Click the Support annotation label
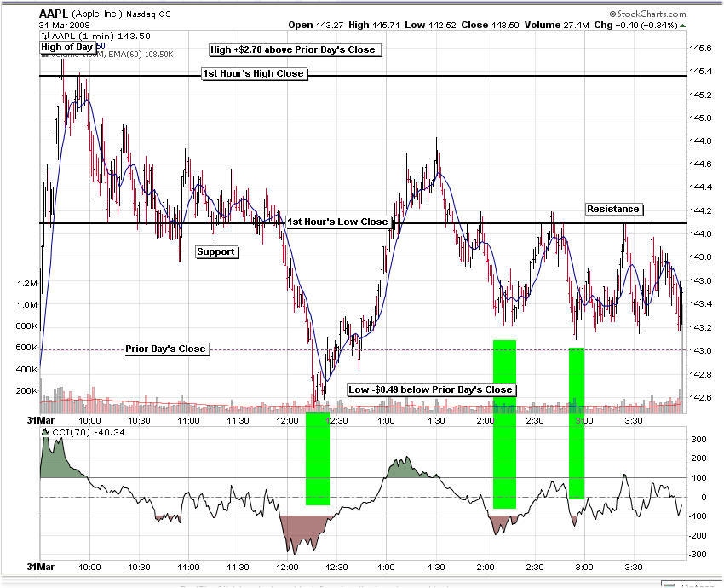Screen dimensions: 724x588 point(217,251)
